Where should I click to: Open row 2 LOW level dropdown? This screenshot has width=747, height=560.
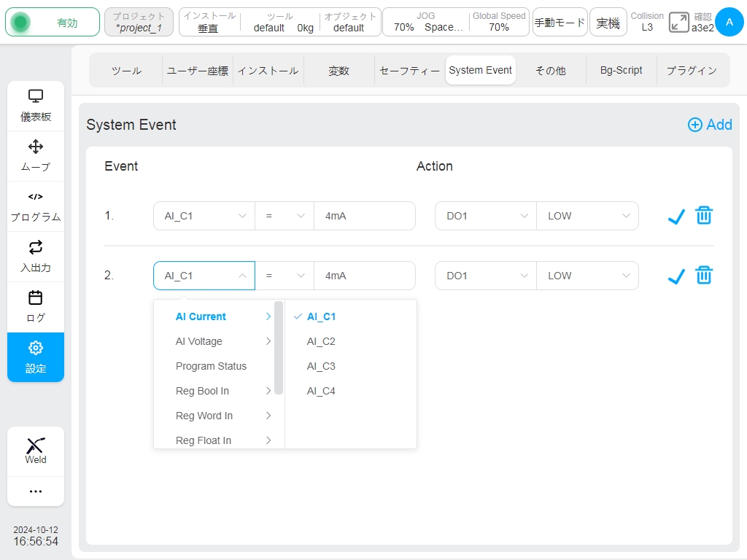pyautogui.click(x=587, y=276)
